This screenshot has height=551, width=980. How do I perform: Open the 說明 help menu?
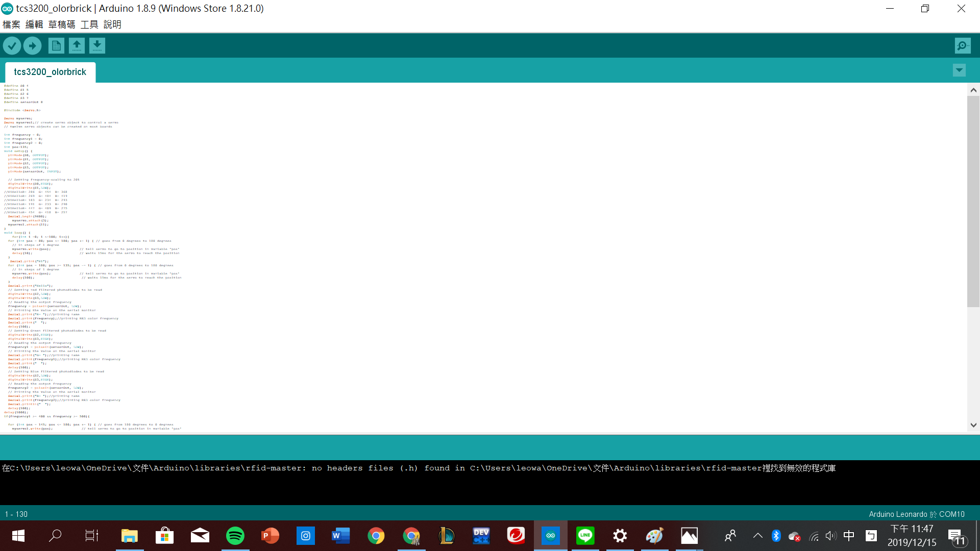click(x=112, y=24)
